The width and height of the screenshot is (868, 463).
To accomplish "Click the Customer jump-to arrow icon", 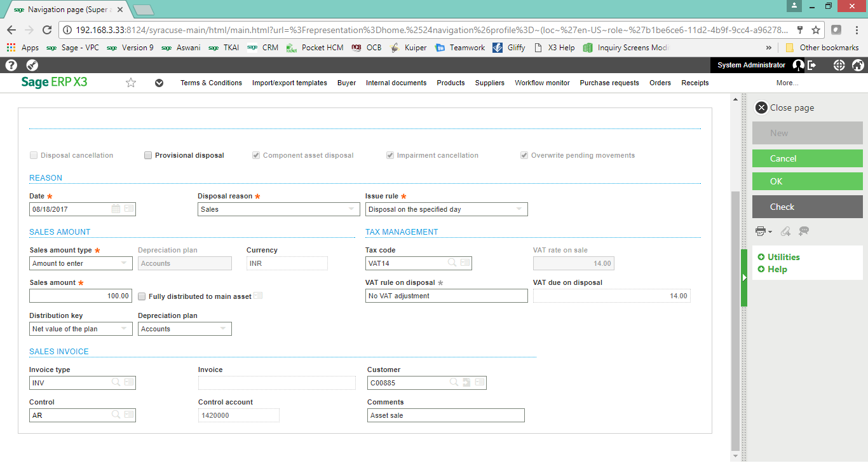I will pyautogui.click(x=466, y=382).
